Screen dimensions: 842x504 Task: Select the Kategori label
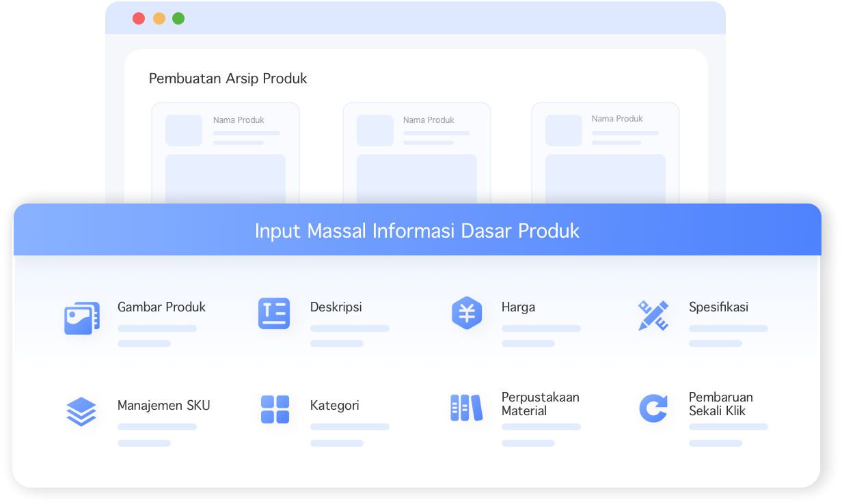coord(335,406)
